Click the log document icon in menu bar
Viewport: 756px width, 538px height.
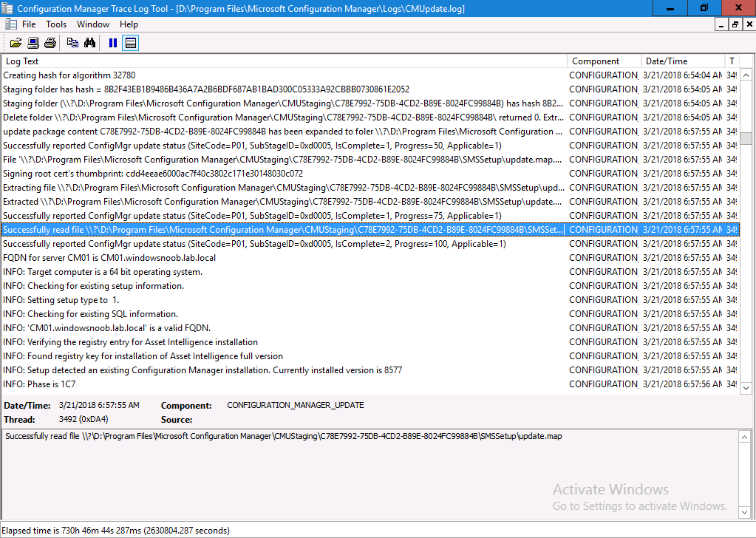11,24
